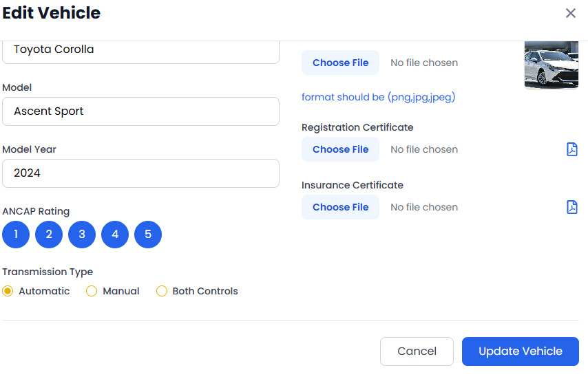Screen dimensions: 588x379
Task: Choose file for Insurance Certificate
Action: (340, 207)
